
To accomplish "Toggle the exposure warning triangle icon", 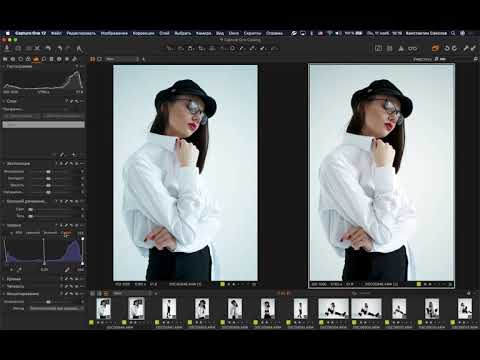I will pyautogui.click(x=401, y=49).
